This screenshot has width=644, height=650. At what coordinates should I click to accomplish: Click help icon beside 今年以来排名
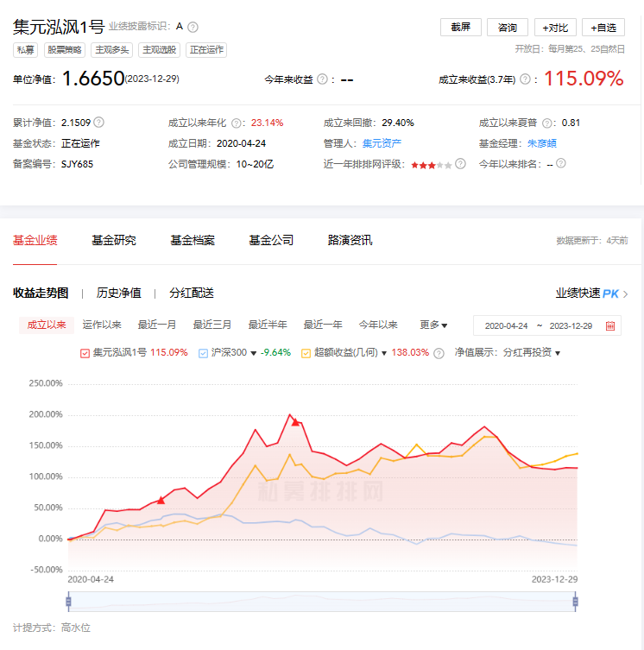click(560, 163)
